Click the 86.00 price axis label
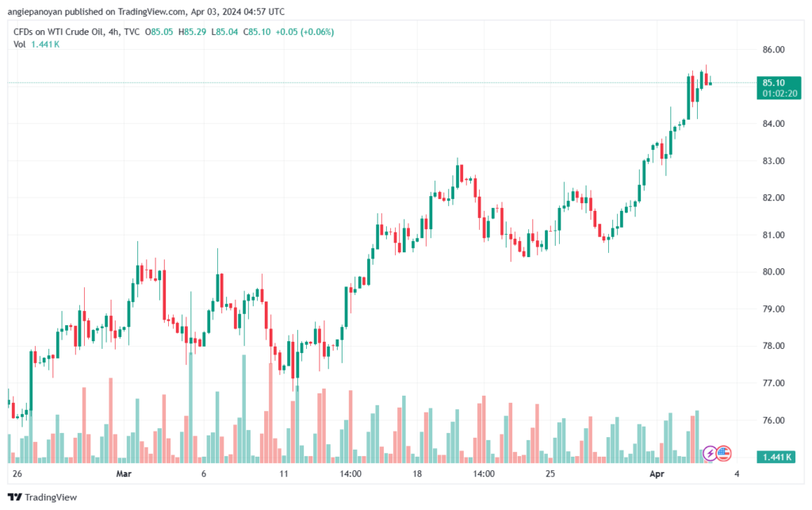812x510 pixels. click(x=773, y=50)
